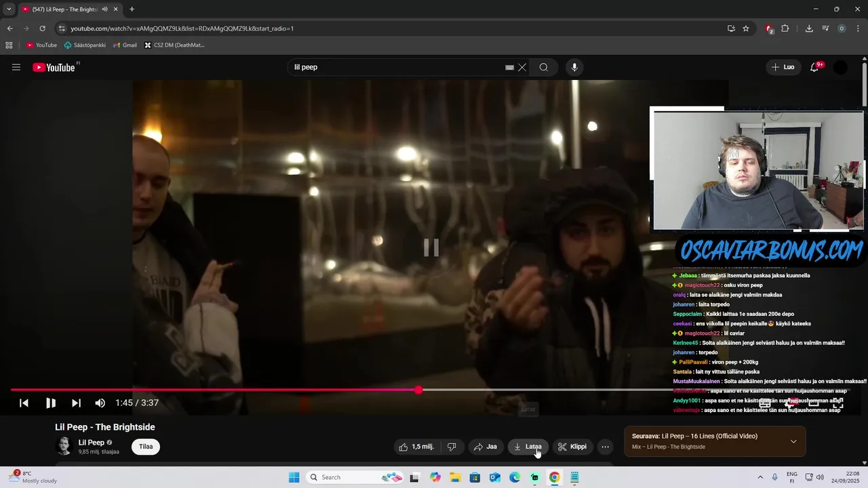
Task: Open Windows Start menu
Action: pos(294,477)
